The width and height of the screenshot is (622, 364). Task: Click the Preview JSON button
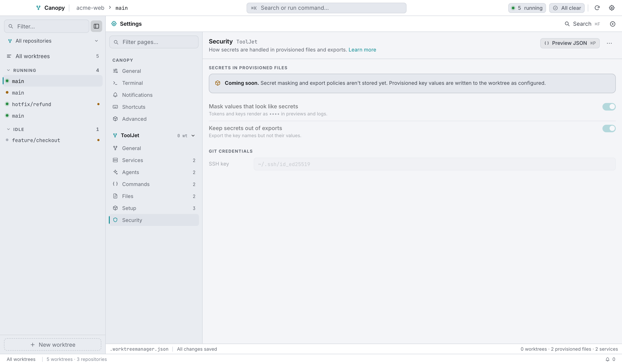(570, 43)
